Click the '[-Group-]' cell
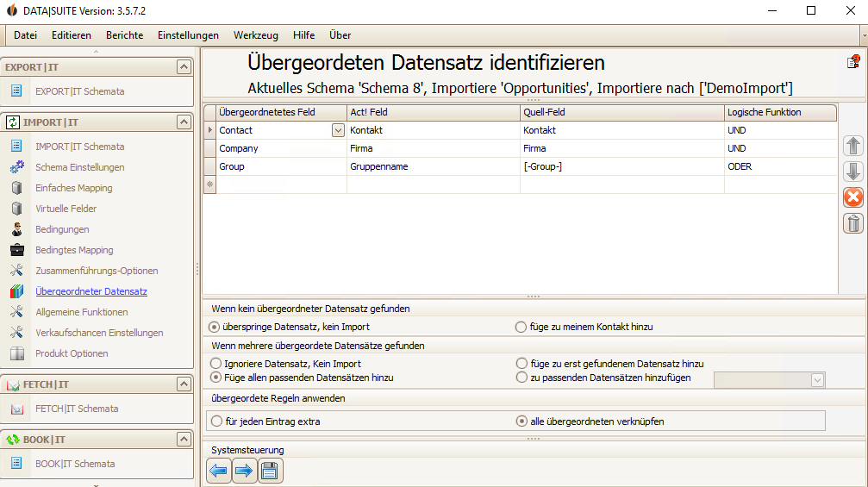The width and height of the screenshot is (868, 487). pyautogui.click(x=622, y=166)
